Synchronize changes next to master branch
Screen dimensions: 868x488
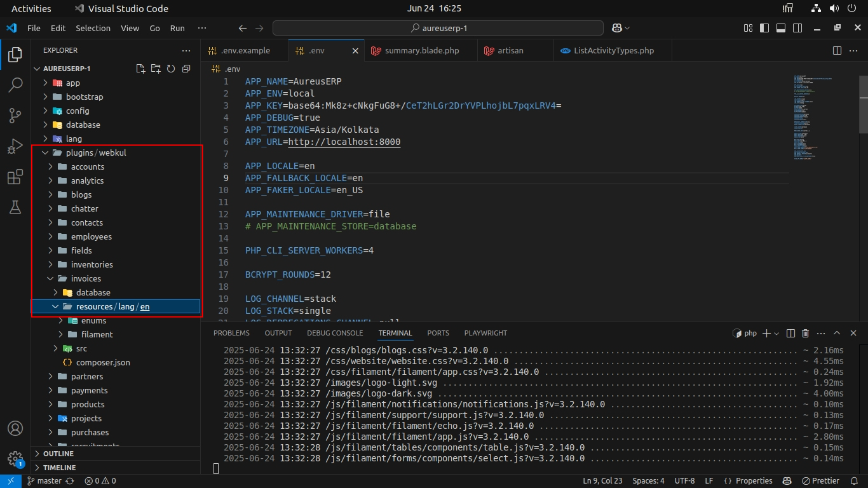(x=70, y=481)
